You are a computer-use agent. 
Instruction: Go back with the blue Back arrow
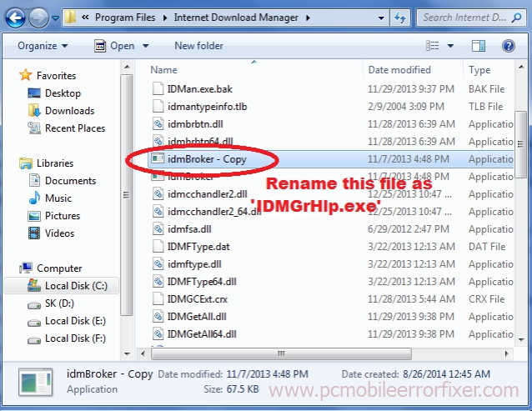[x=15, y=18]
